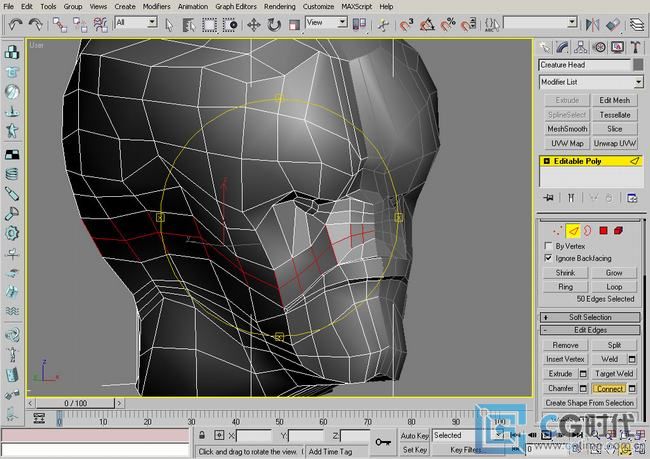The height and width of the screenshot is (459, 650).
Task: Toggle the Percent Snap icon
Action: pyautogui.click(x=448, y=24)
